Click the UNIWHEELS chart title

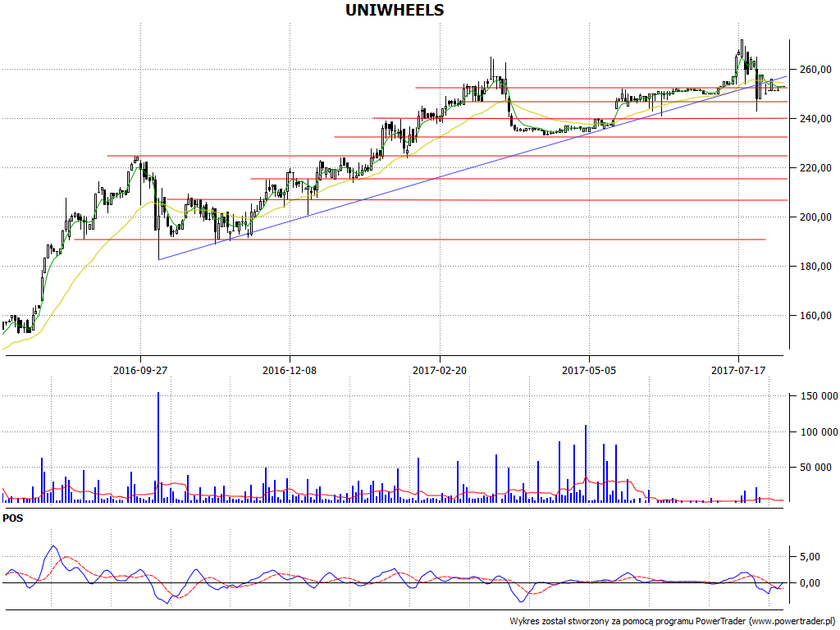tap(395, 10)
